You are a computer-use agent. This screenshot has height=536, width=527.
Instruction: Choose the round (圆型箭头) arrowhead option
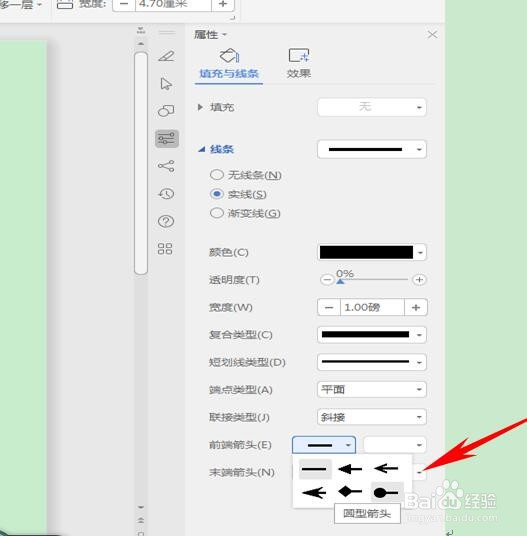pyautogui.click(x=387, y=492)
